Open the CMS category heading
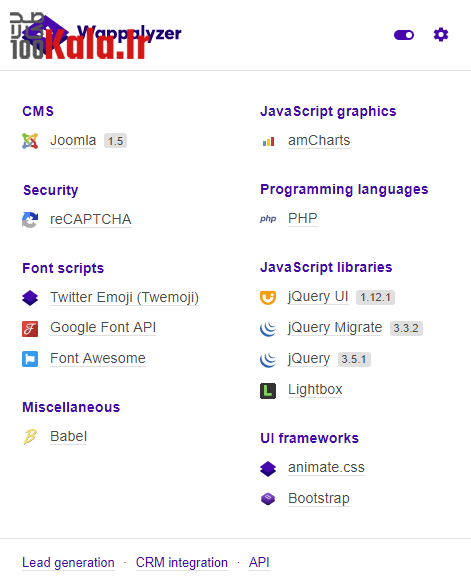 pyautogui.click(x=38, y=111)
